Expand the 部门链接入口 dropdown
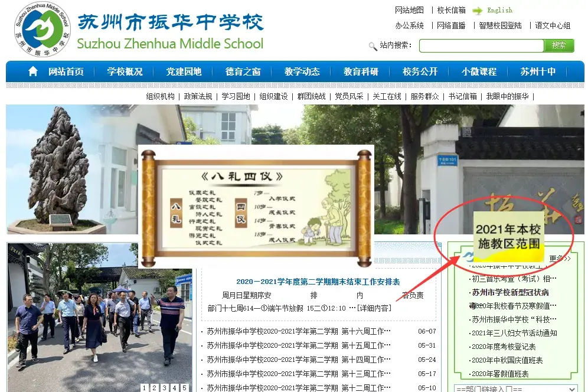Screen dimensions: 588x392 (515, 388)
